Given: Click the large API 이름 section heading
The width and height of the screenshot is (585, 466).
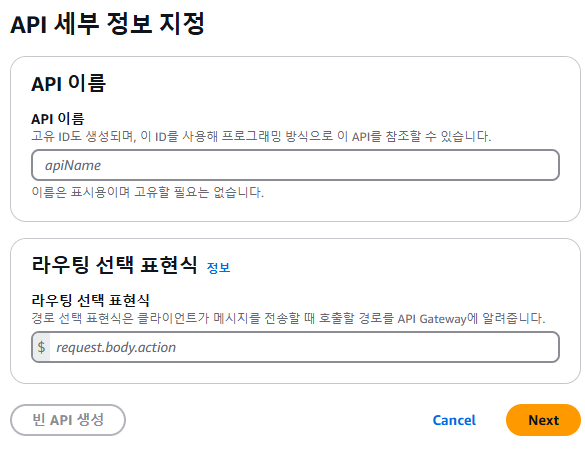Looking at the screenshot, I should 69,83.
